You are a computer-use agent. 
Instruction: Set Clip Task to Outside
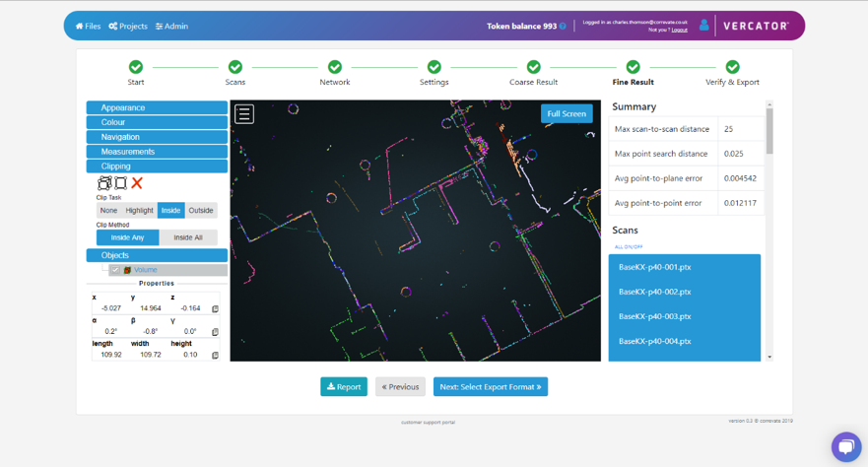[201, 210]
